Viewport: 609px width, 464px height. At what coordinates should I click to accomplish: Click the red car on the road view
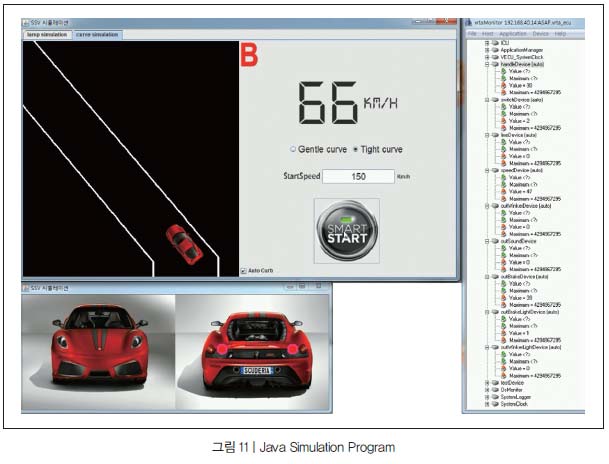[184, 245]
